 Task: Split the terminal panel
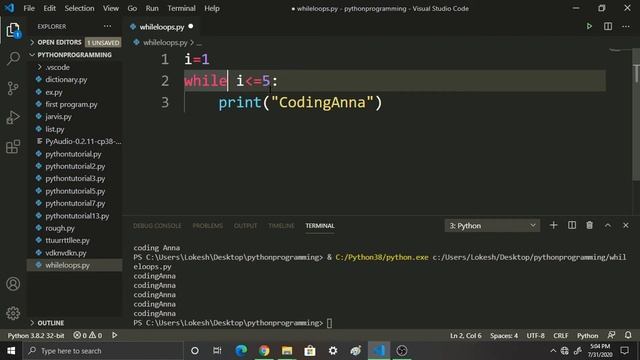click(572, 225)
